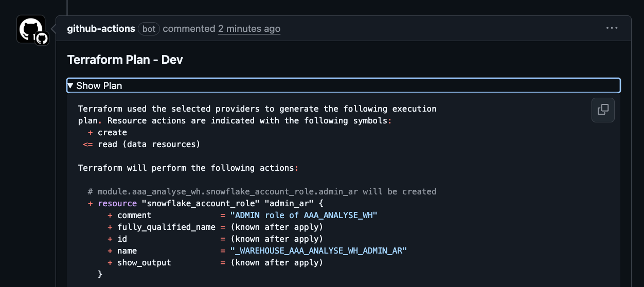Open the three-dot comment options menu

pyautogui.click(x=612, y=28)
